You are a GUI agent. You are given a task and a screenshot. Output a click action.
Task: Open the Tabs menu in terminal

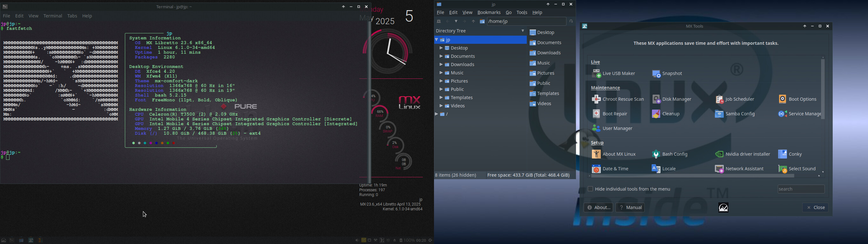tap(72, 16)
